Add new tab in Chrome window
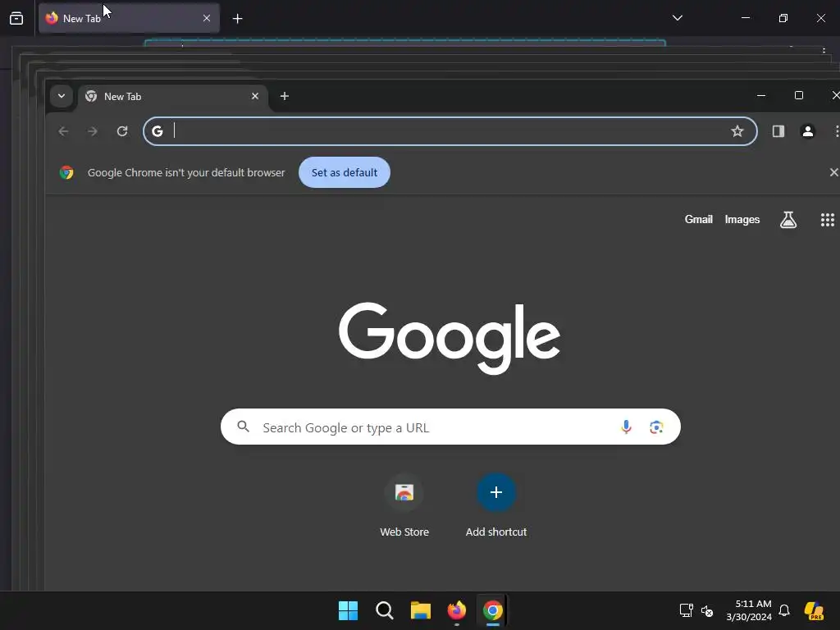 pyautogui.click(x=285, y=96)
